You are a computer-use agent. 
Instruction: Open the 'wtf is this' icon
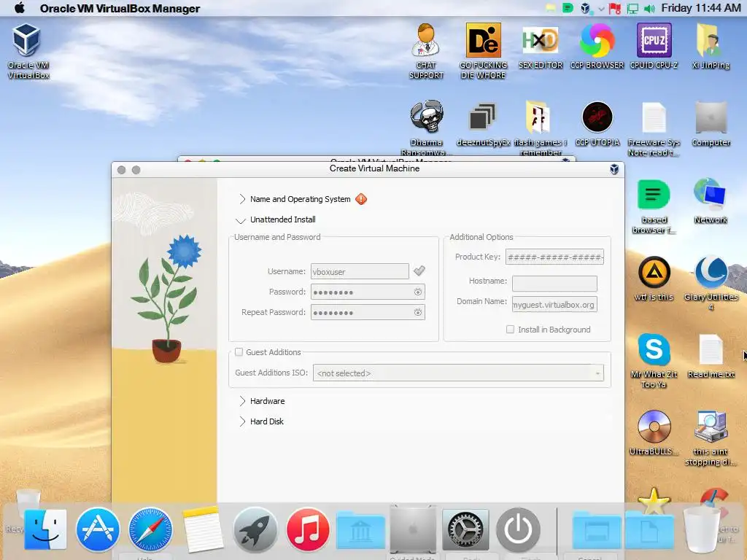tap(654, 278)
